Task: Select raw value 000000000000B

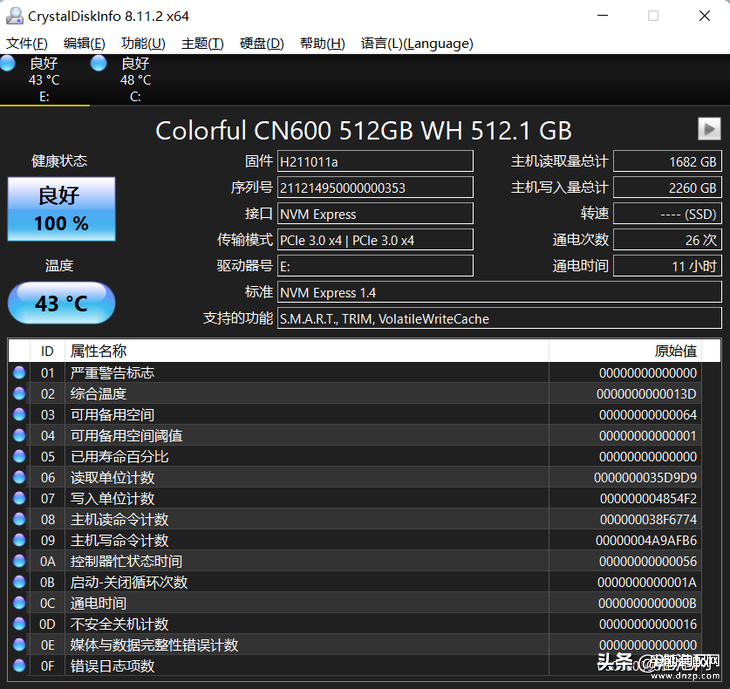Action: (x=647, y=603)
